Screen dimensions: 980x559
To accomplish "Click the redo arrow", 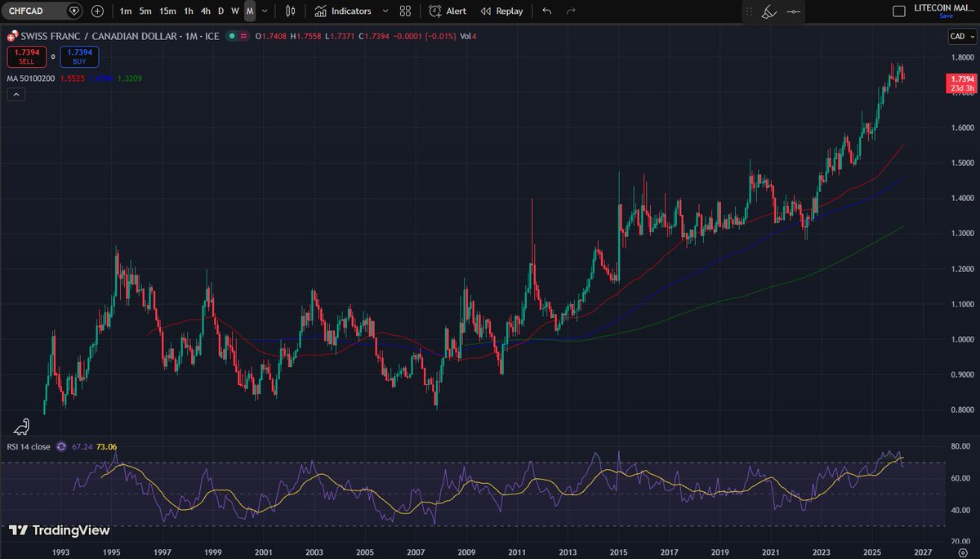I will [571, 11].
